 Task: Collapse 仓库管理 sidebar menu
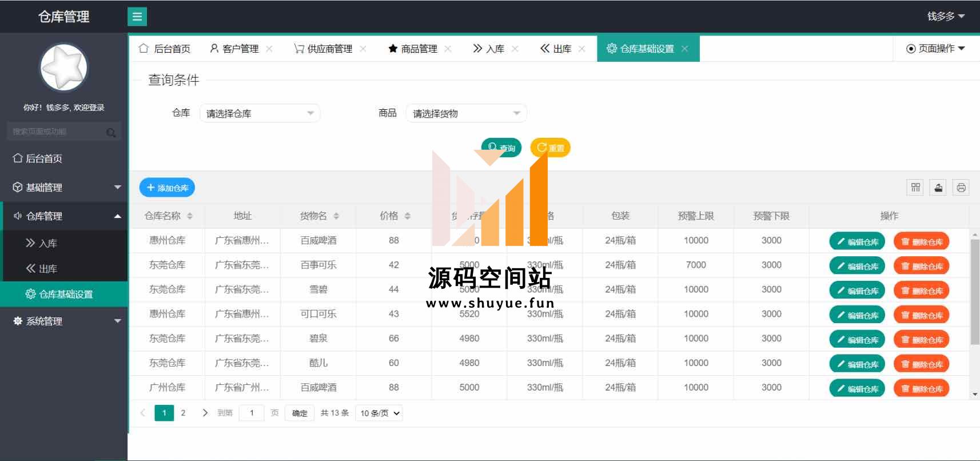click(x=63, y=216)
